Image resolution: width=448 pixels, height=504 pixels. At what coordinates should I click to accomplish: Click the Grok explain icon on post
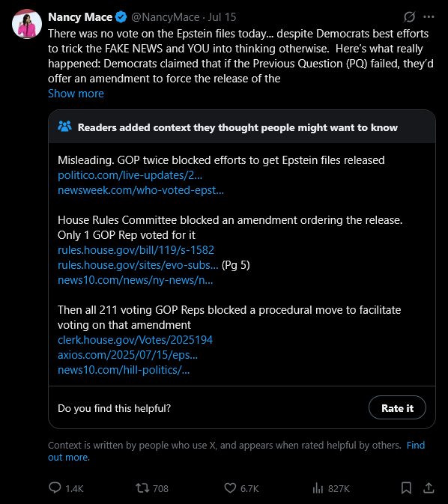[409, 16]
